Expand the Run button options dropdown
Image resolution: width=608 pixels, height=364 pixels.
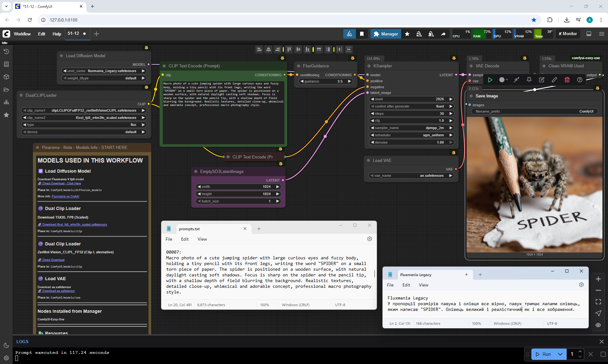(560, 354)
